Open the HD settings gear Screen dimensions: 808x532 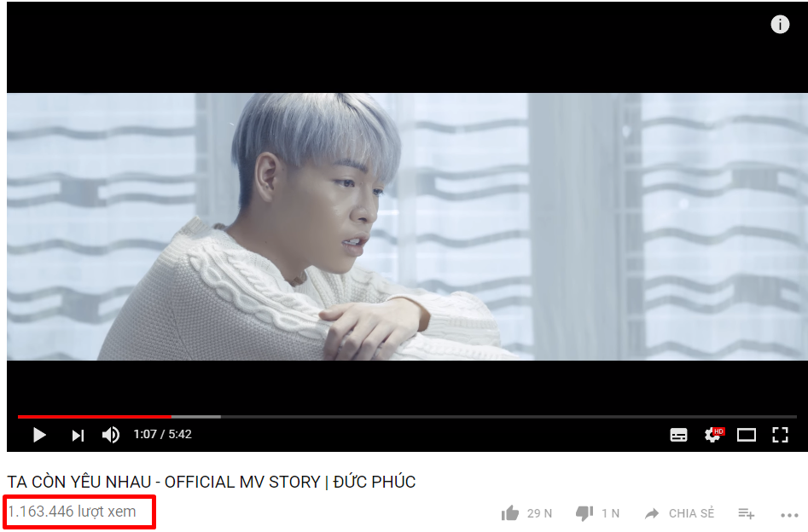click(x=713, y=435)
